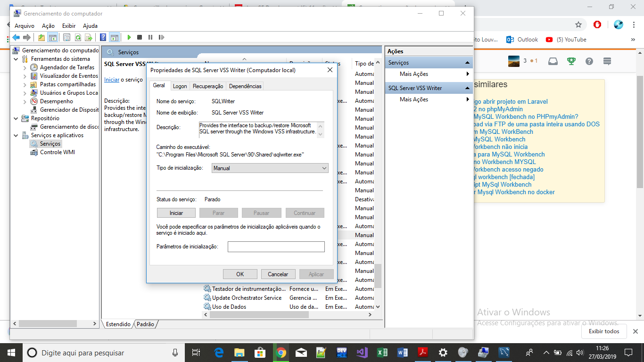
Task: Open the Ação menu
Action: tap(48, 26)
